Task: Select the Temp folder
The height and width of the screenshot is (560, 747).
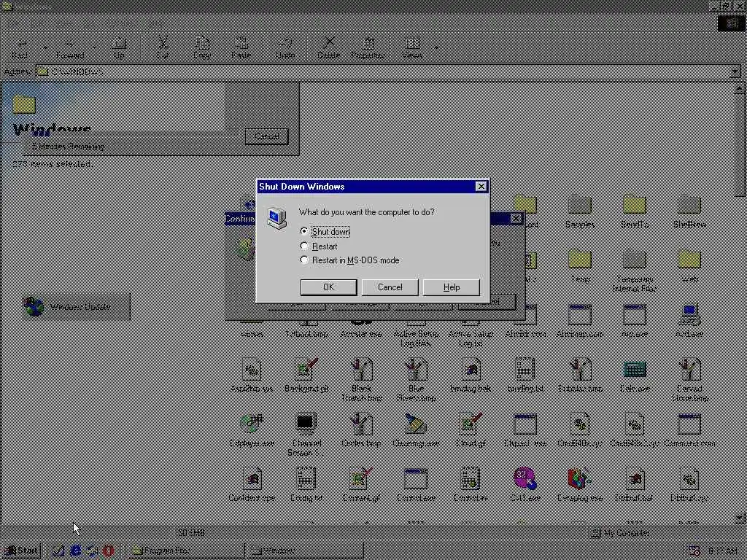Action: pyautogui.click(x=580, y=267)
